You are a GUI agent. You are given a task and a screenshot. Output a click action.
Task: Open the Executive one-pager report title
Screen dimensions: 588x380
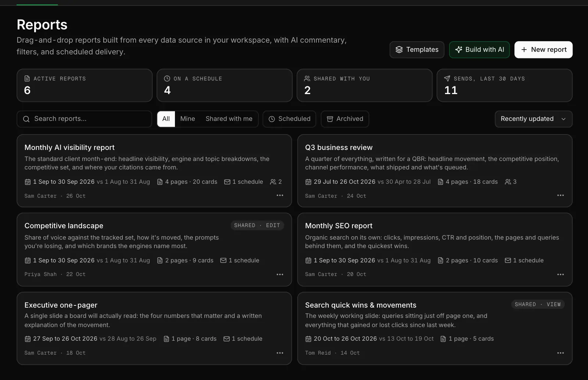pos(61,305)
